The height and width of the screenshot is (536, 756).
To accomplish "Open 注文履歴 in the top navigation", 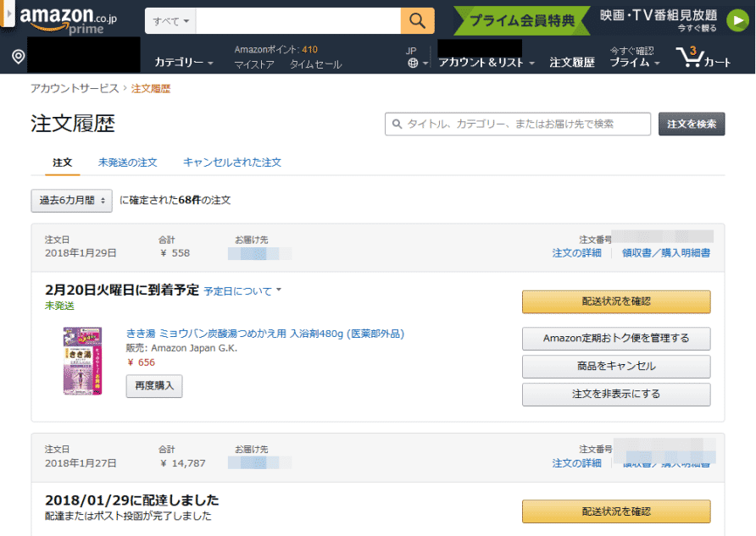I will click(572, 62).
